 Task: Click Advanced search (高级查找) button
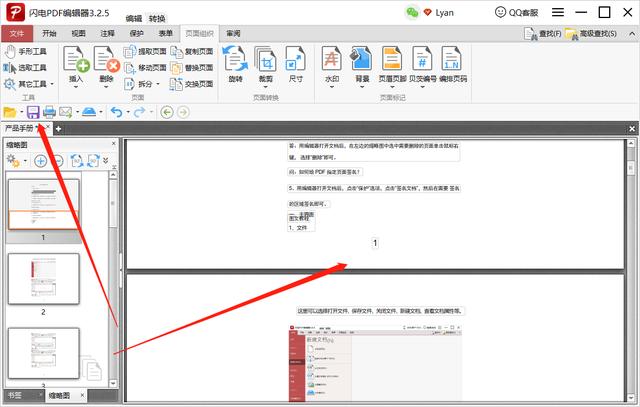(591, 34)
